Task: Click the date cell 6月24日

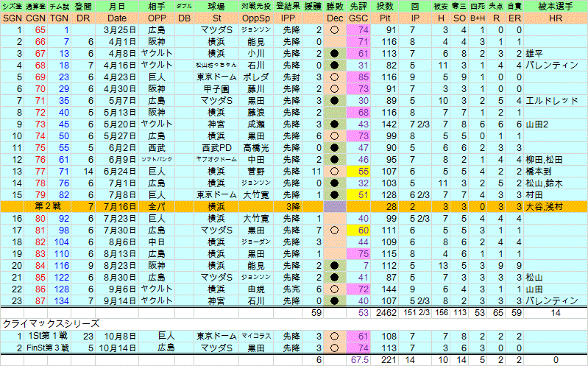Action: coord(120,172)
